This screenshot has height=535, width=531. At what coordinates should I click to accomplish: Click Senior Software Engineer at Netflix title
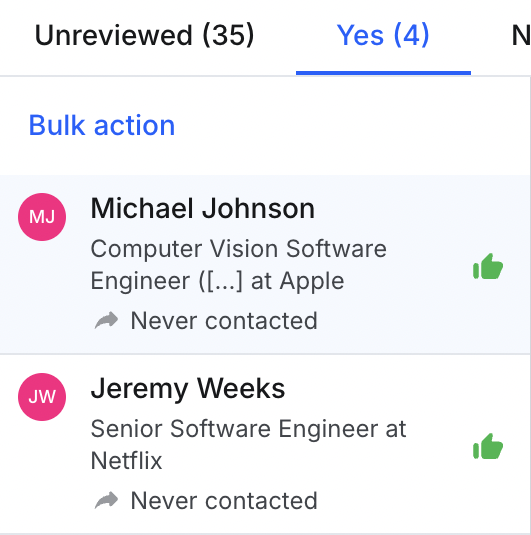(248, 445)
